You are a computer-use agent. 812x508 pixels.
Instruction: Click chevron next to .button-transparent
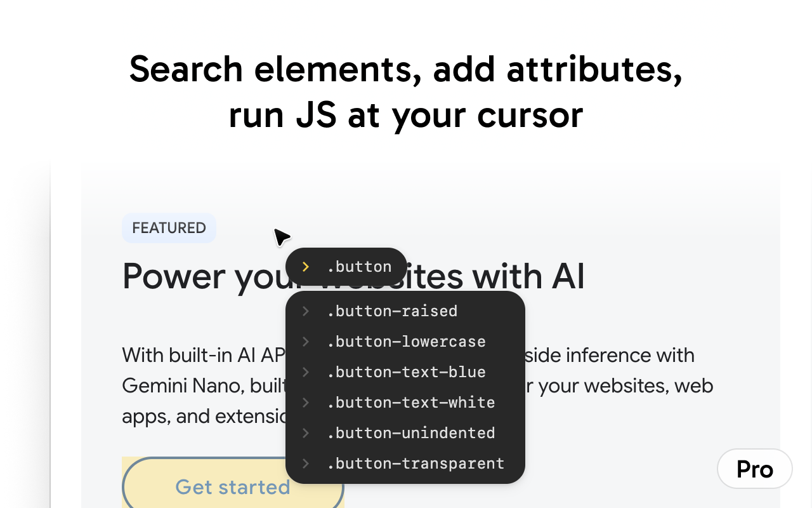[x=306, y=464]
